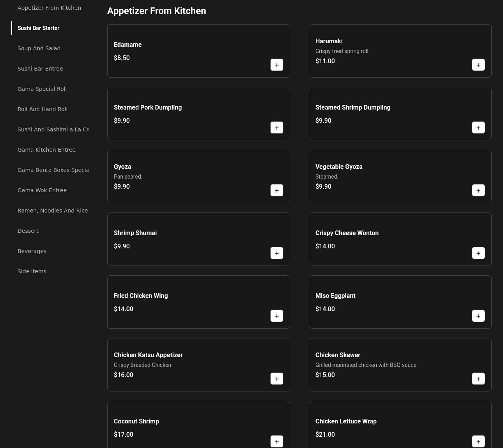The image size is (503, 448).
Task: Add Steamed Pork Dumpling to cart
Action: 276,128
